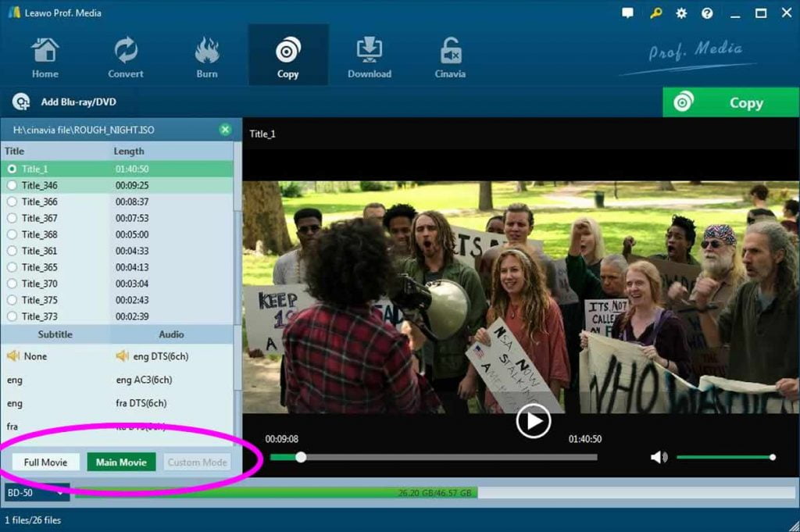The image size is (800, 532).
Task: Select the Title_346 radio button
Action: point(12,185)
